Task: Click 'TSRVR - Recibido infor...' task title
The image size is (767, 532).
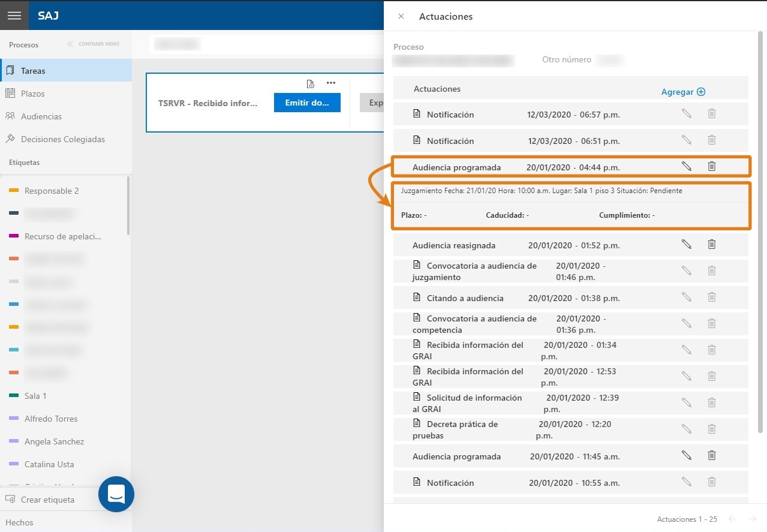Action: pos(208,103)
